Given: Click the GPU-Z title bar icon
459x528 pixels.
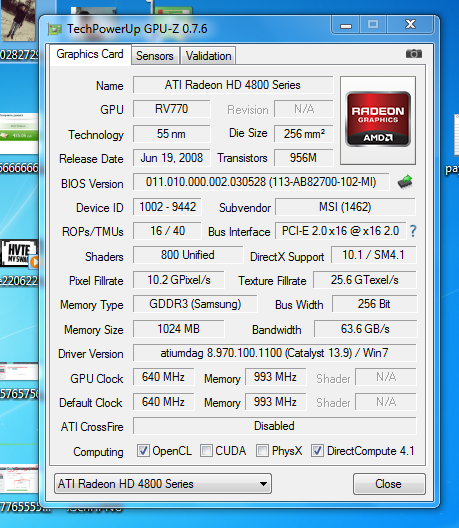Looking at the screenshot, I should coord(54,29).
